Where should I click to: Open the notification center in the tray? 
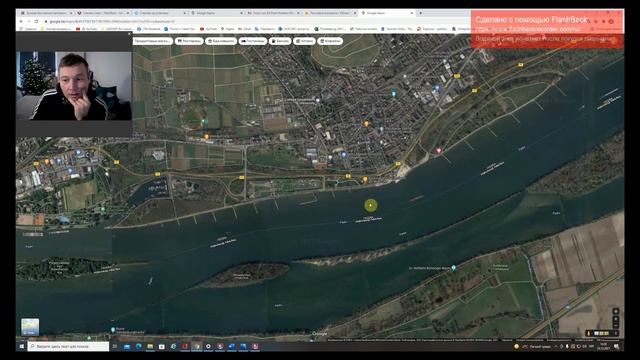[617, 347]
